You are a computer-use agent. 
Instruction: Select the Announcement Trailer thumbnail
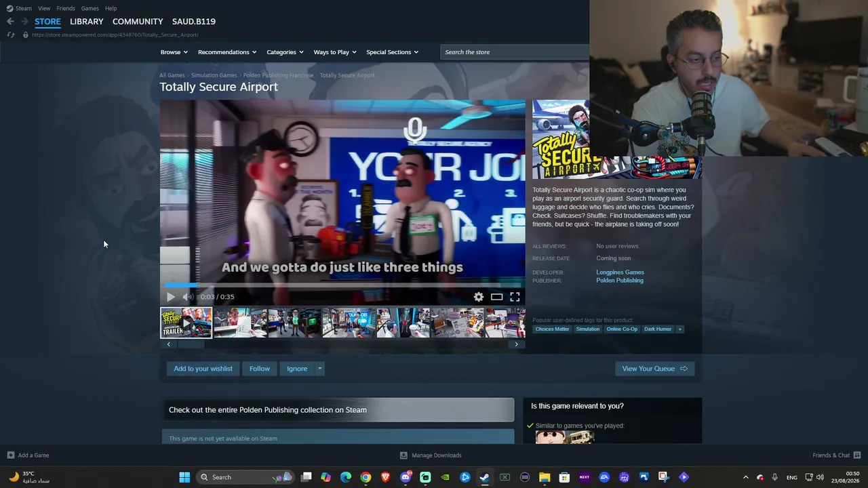tap(186, 323)
